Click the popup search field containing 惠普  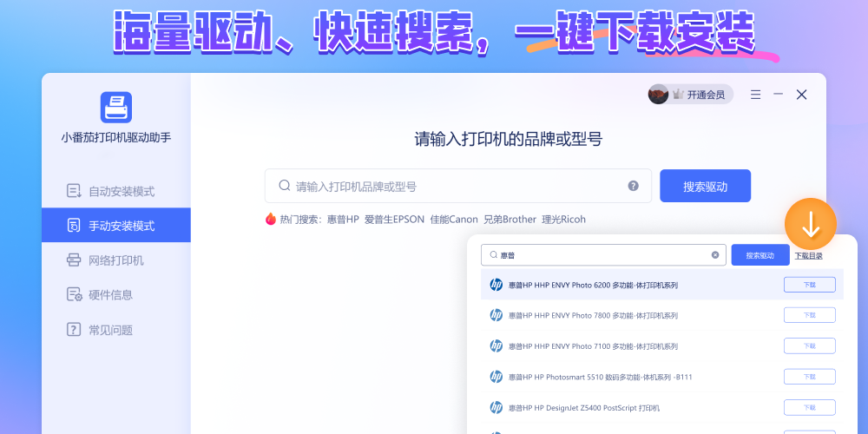(x=603, y=255)
